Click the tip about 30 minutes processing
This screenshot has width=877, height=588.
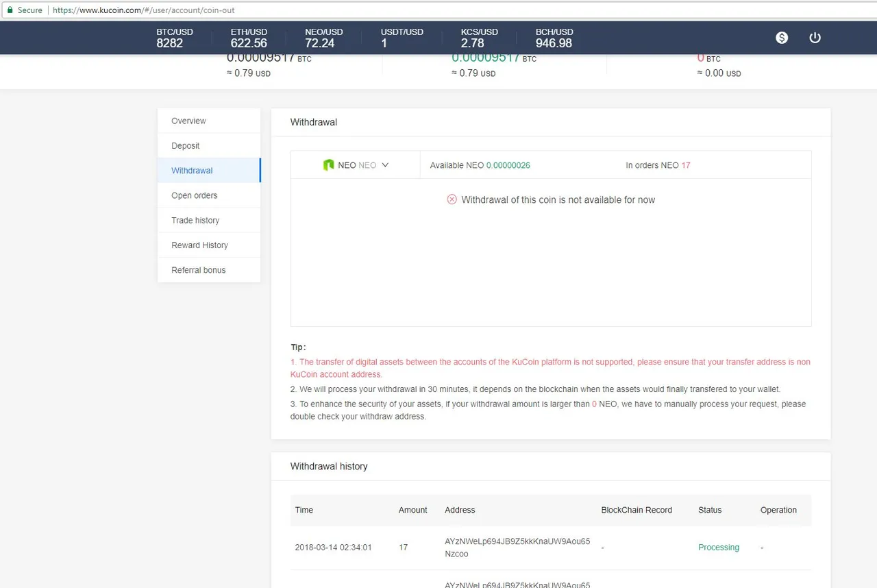click(535, 389)
